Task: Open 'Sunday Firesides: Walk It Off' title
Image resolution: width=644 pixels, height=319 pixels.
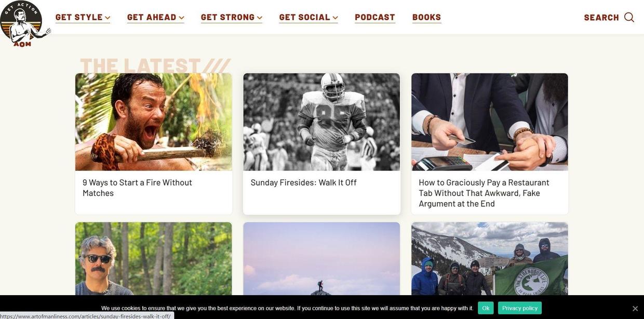Action: click(303, 182)
